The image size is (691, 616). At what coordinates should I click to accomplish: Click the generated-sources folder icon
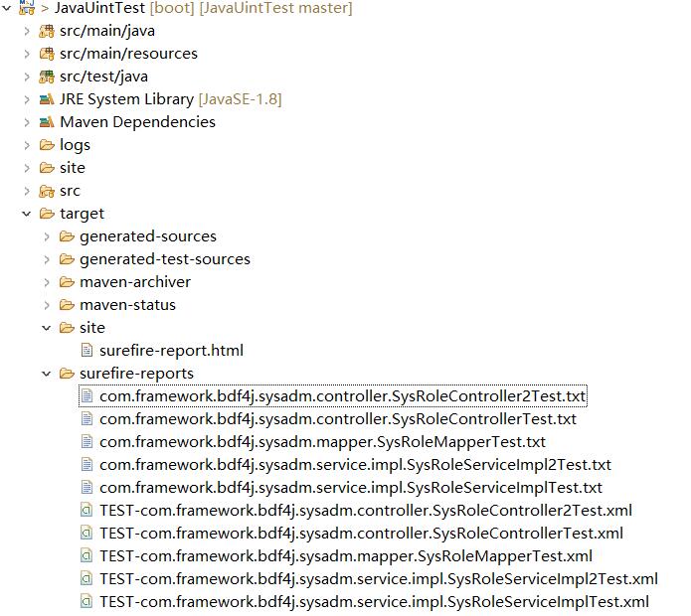67,236
